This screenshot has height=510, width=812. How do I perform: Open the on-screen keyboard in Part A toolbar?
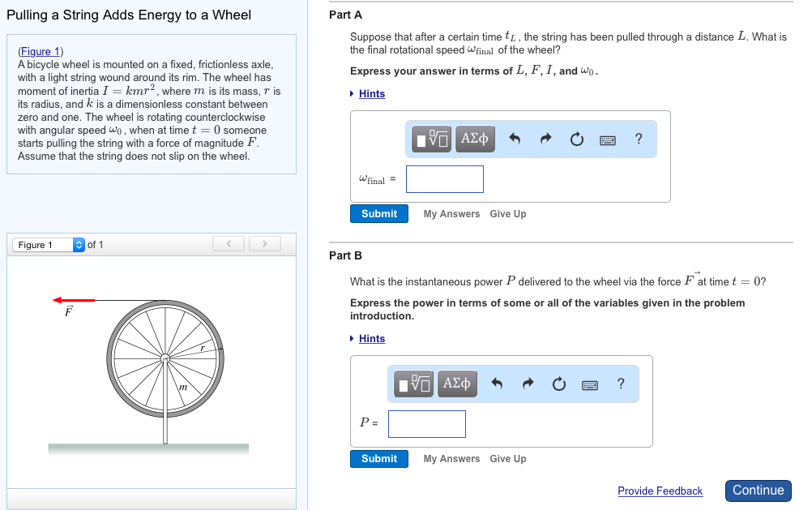[x=607, y=138]
